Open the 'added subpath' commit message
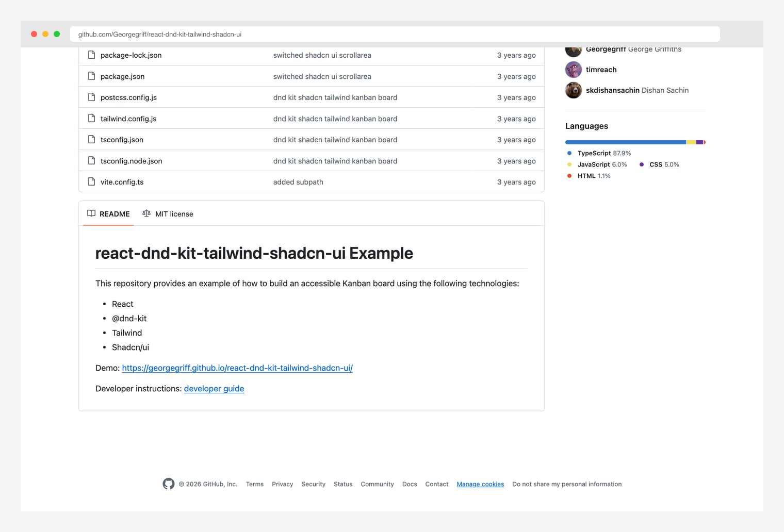Image resolution: width=784 pixels, height=532 pixels. 298,182
